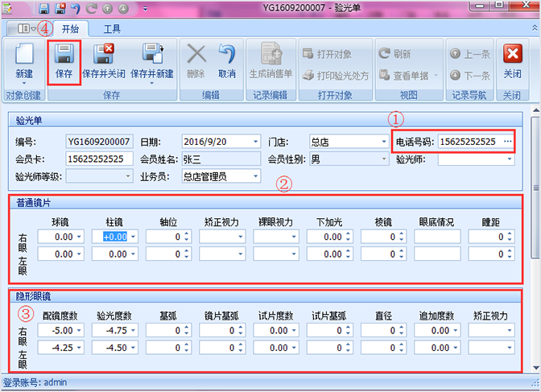Open right eye 球镜 dropdown
The height and width of the screenshot is (392, 541).
pos(79,237)
